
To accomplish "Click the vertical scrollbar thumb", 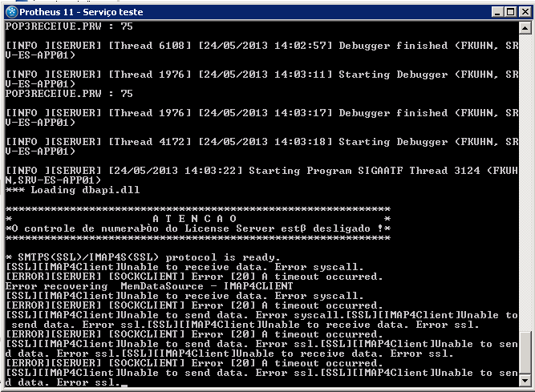I will tap(525, 353).
